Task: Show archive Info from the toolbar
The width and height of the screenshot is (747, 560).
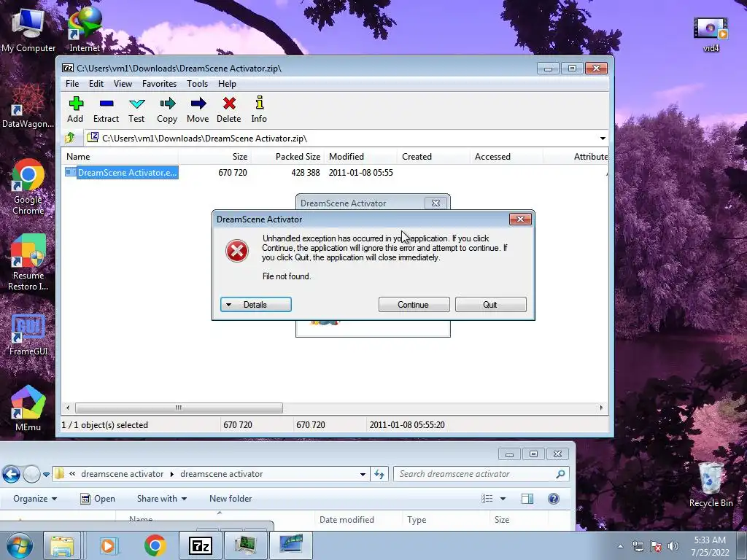Action: coord(259,109)
